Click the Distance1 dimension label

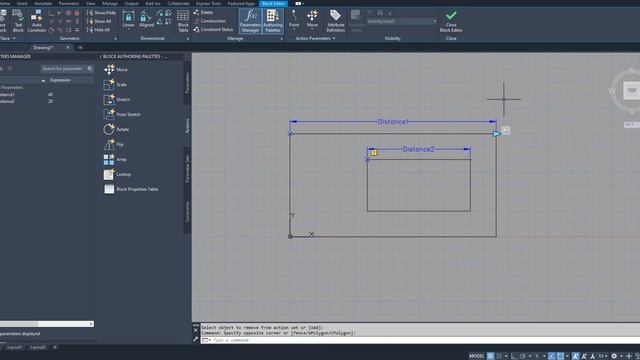(x=393, y=122)
